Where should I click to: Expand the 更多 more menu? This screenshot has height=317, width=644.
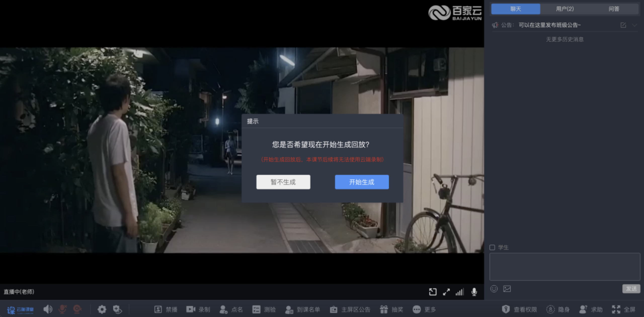click(x=424, y=309)
